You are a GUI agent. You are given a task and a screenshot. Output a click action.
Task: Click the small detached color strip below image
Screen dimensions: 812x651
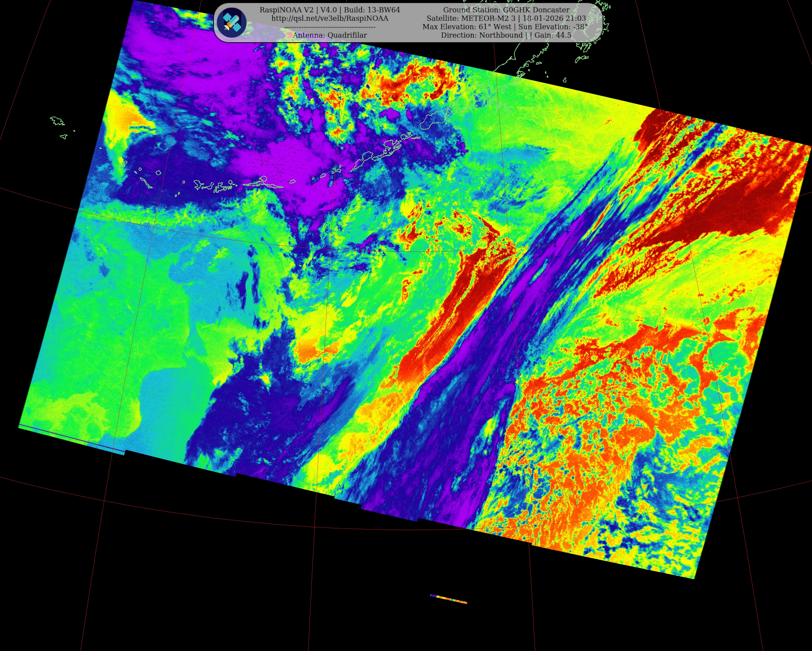pyautogui.click(x=448, y=599)
